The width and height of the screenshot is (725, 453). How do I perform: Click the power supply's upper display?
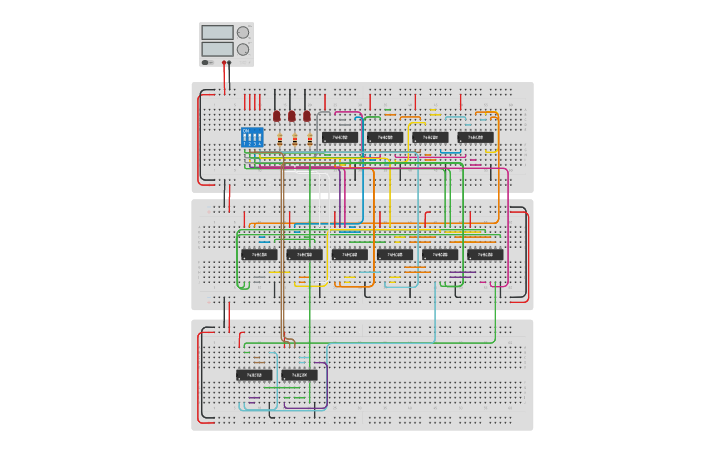[217, 33]
